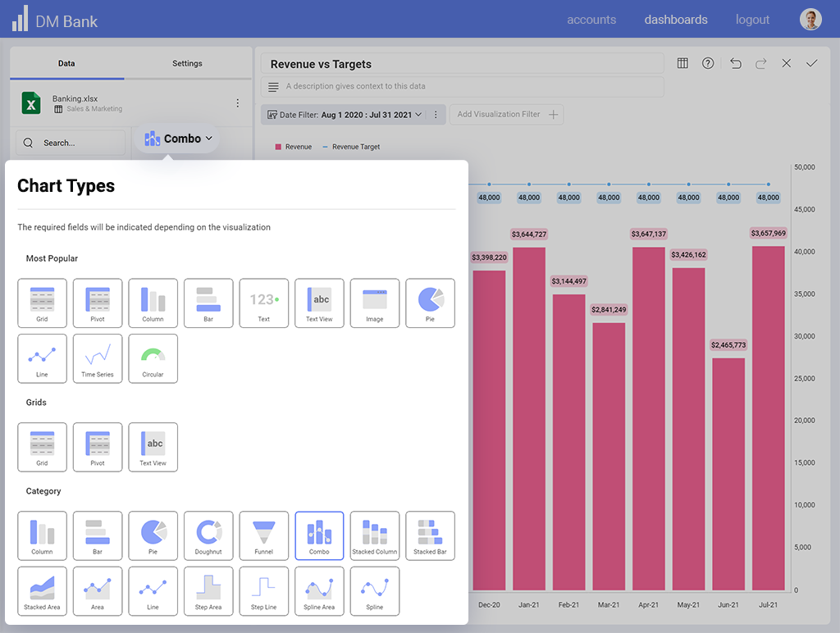Image resolution: width=840 pixels, height=633 pixels.
Task: Open the help question mark icon
Action: coord(708,63)
